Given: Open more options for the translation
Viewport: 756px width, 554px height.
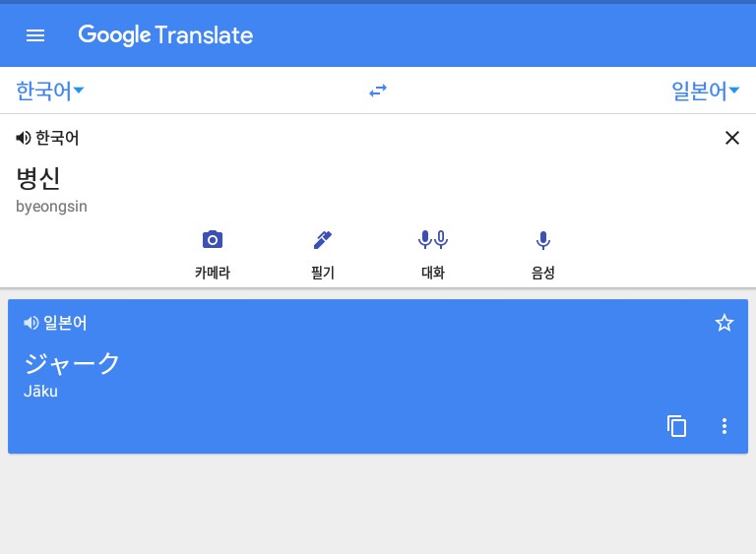Looking at the screenshot, I should (x=724, y=426).
